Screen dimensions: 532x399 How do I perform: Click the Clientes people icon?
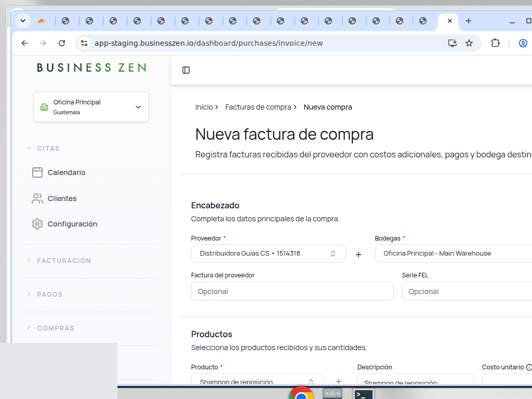pyautogui.click(x=37, y=198)
